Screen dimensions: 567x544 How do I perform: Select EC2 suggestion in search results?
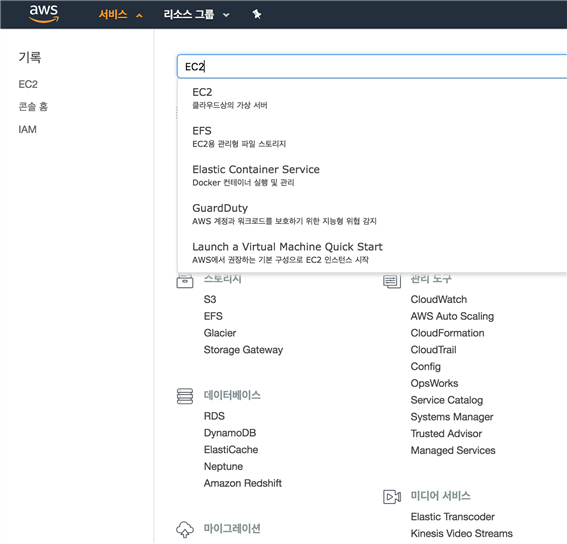[x=372, y=98]
